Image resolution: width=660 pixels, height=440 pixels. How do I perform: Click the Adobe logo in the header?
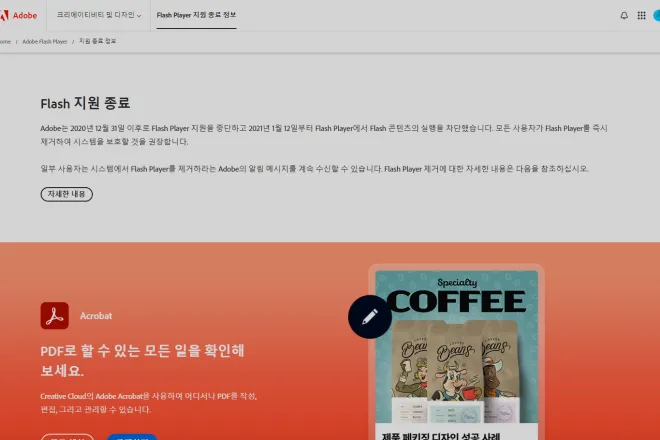point(19,16)
